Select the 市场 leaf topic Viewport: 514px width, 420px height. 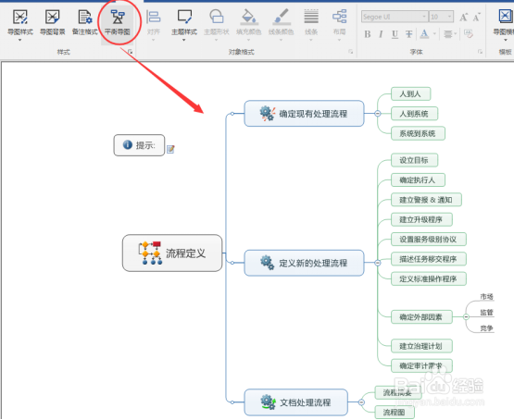tap(487, 297)
